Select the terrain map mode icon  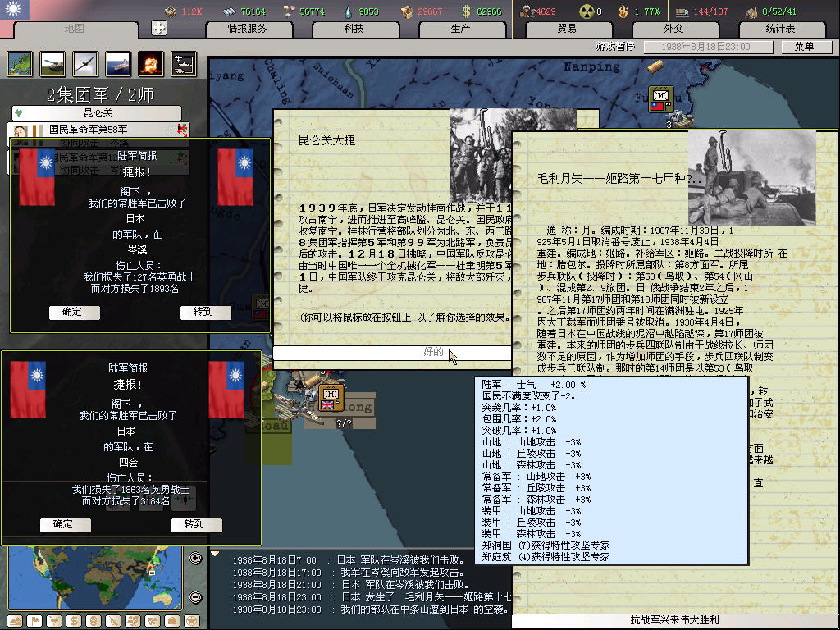pos(15,621)
